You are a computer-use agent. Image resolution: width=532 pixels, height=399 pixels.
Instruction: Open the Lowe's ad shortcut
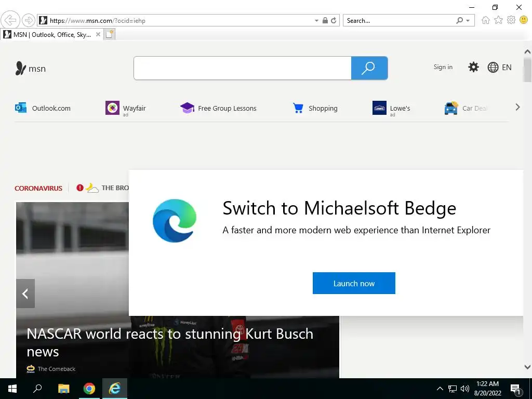point(391,108)
